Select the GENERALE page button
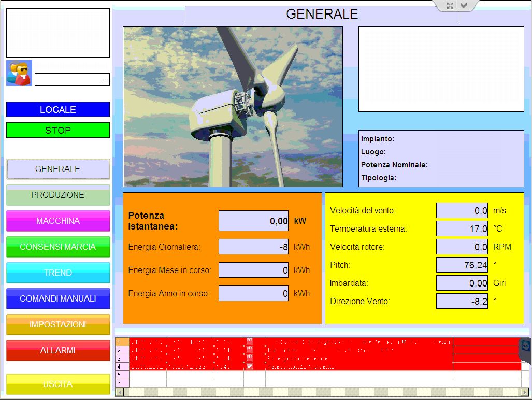Viewport: 532px width, 400px height. 57,169
